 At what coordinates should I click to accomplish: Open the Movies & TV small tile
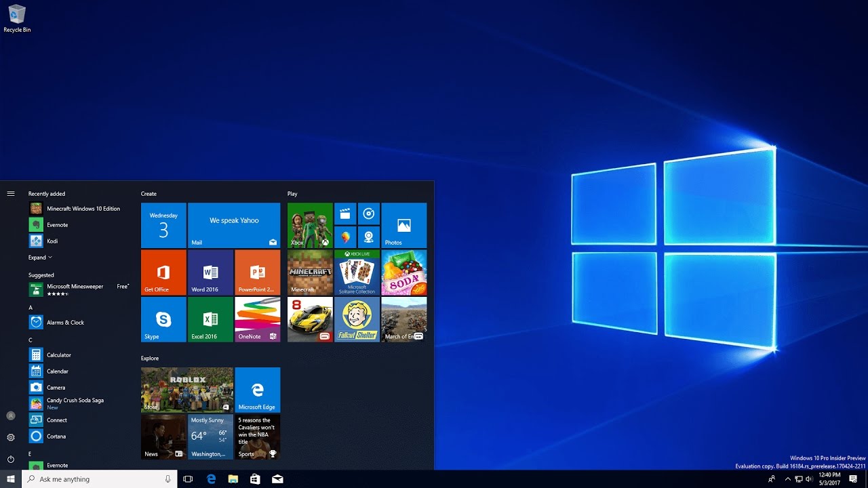pos(345,213)
